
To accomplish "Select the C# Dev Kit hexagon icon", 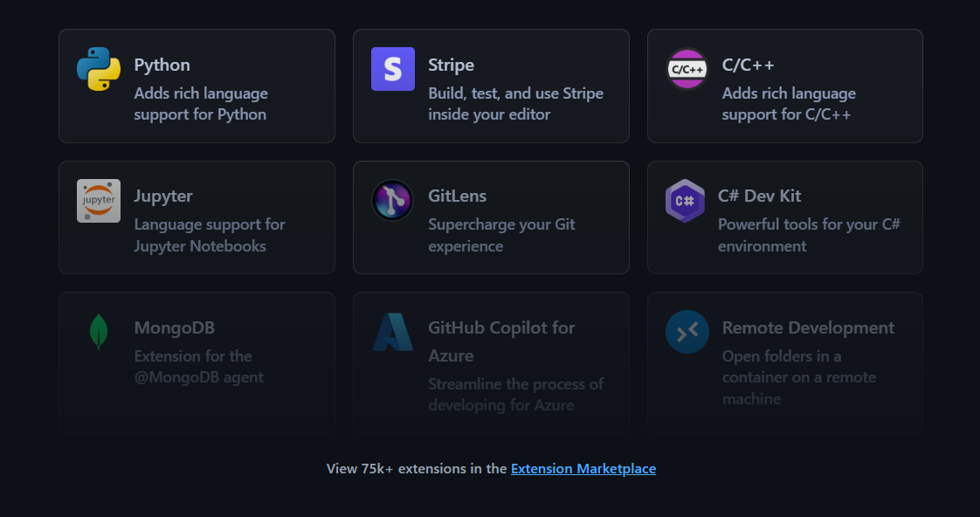I will coord(685,201).
